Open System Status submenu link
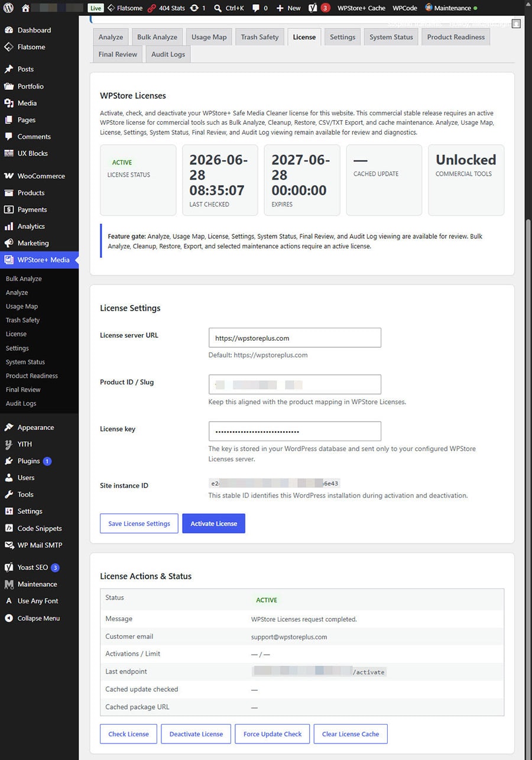Screen dimensions: 532x760 (x=25, y=362)
